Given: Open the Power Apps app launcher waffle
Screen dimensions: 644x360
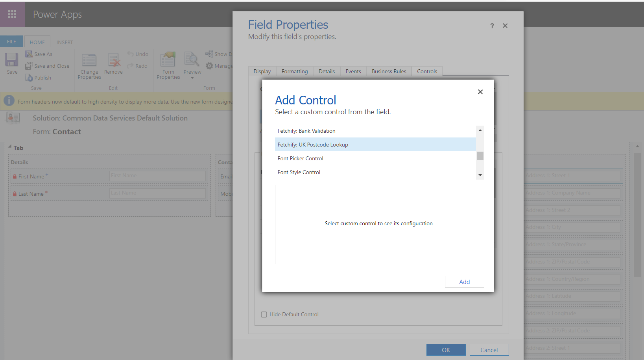Looking at the screenshot, I should pos(12,14).
